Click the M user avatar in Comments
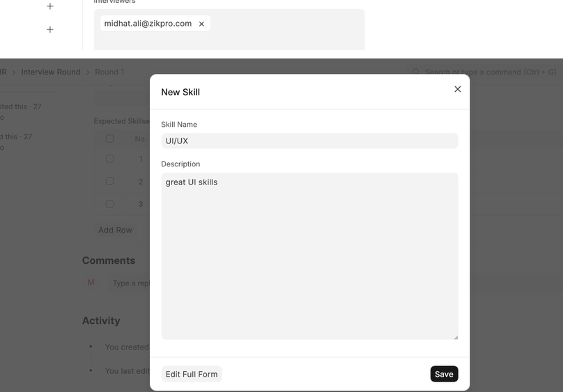Viewport: 563px width, 392px height. (91, 283)
